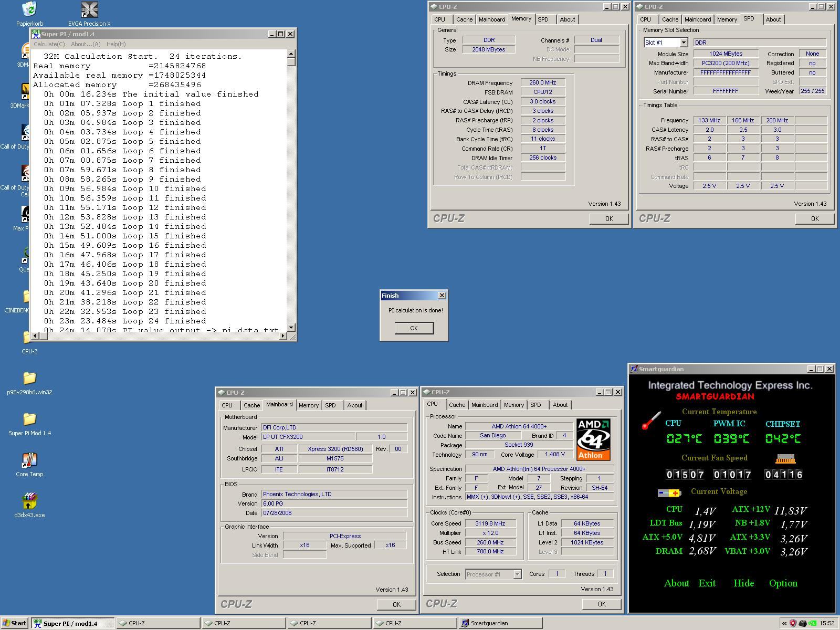Image resolution: width=840 pixels, height=630 pixels.
Task: Click the Super PI horizontal scrollbar left arrow
Action: click(35, 335)
